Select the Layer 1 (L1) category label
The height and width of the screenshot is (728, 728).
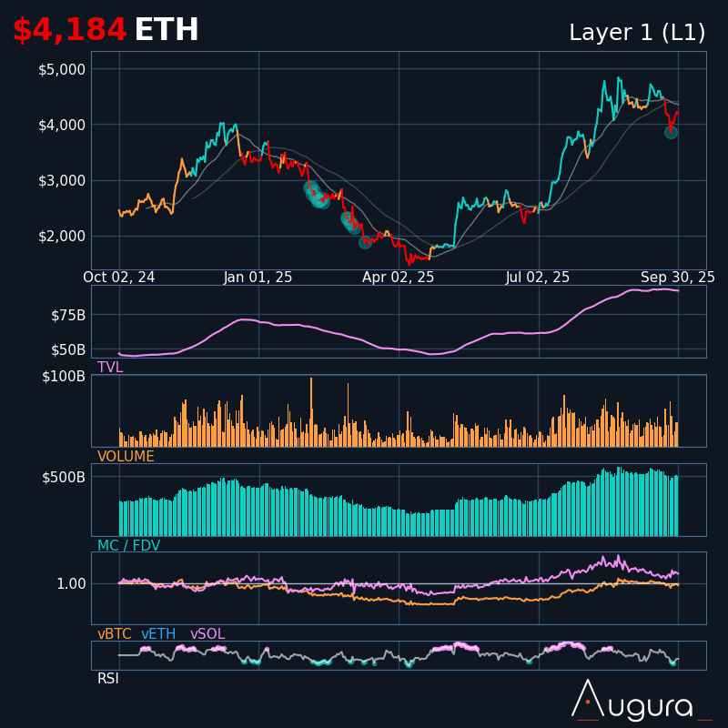637,33
